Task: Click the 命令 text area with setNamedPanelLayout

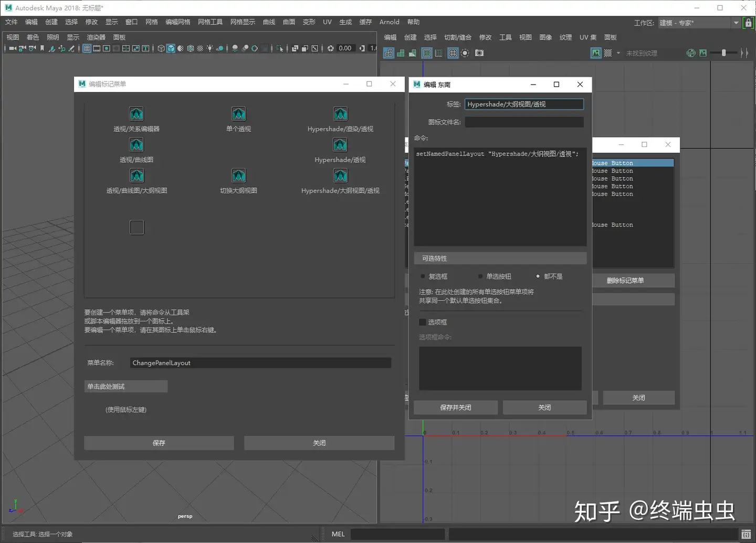Action: tap(500, 196)
